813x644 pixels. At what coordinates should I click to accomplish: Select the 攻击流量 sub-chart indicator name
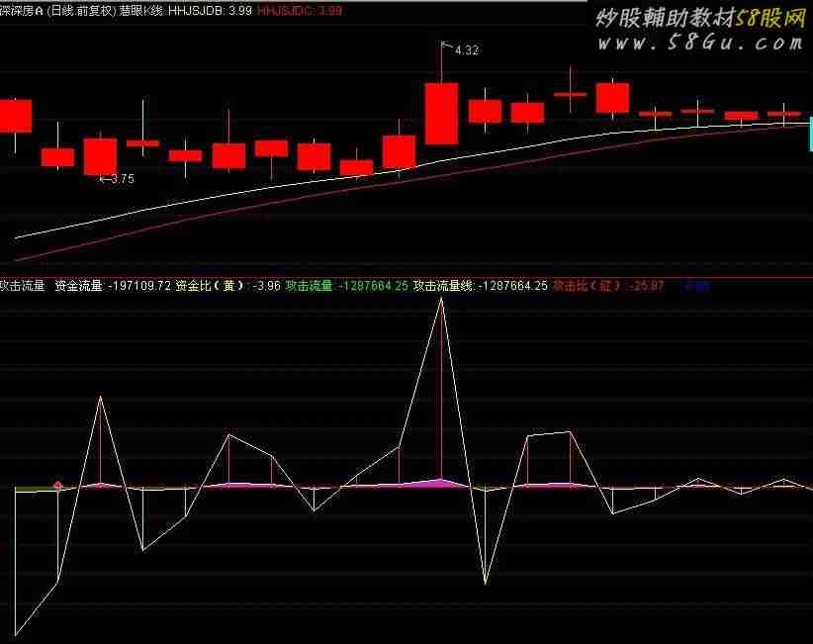23,286
